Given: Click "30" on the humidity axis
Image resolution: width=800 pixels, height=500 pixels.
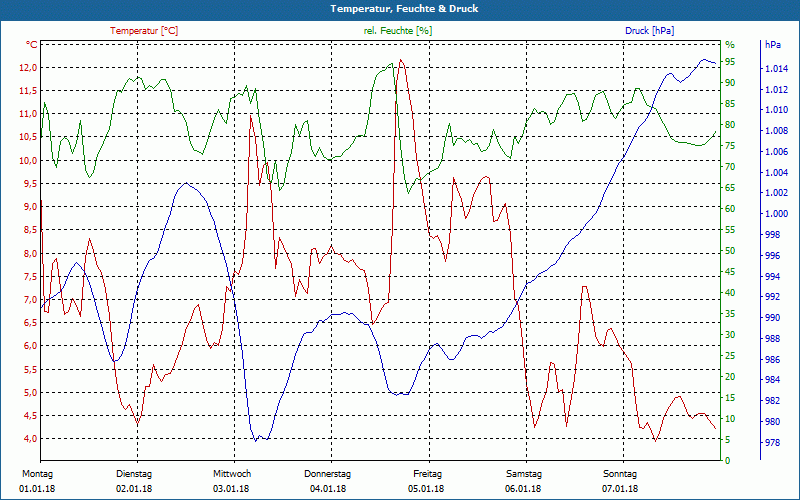Looking at the screenshot, I should pos(730,335).
